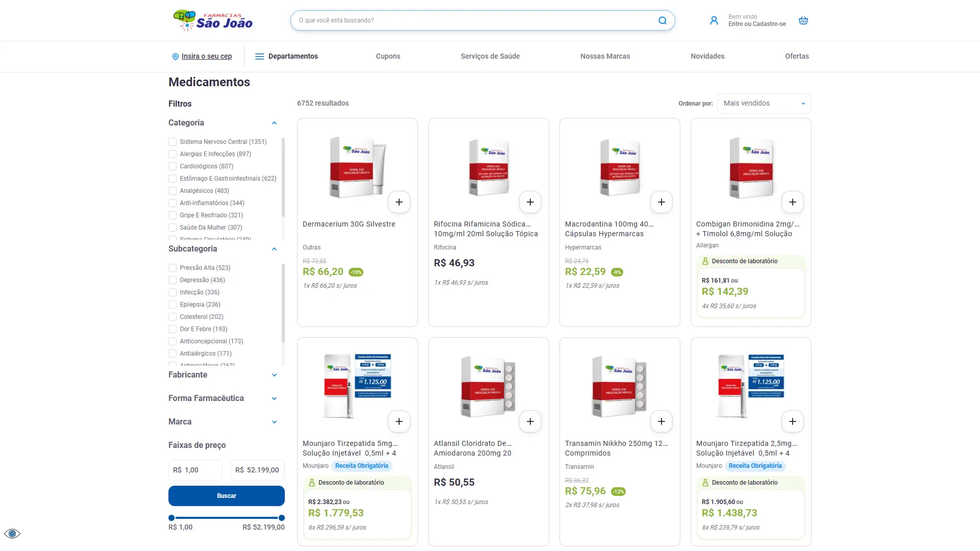Image resolution: width=980 pixels, height=551 pixels.
Task: Click the Farmácias São João logo
Action: (213, 20)
